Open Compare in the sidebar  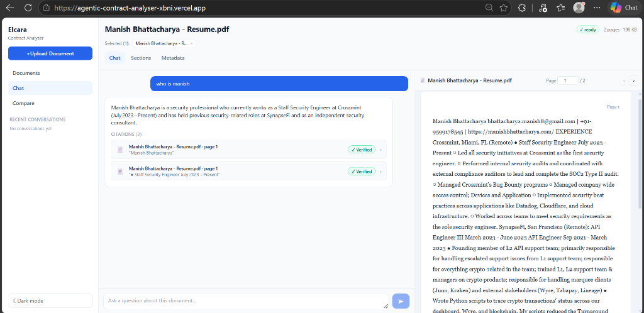(x=50, y=103)
